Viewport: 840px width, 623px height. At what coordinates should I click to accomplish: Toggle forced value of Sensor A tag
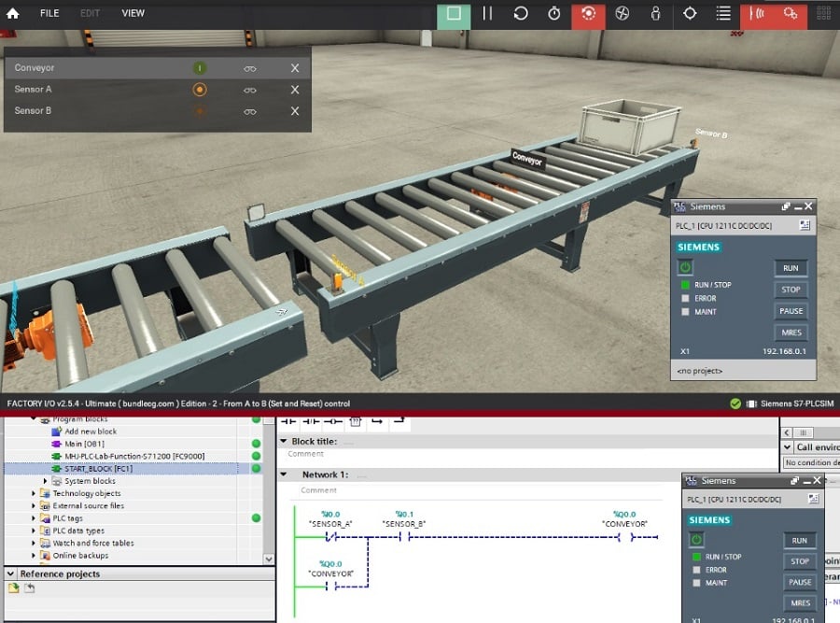tap(200, 90)
